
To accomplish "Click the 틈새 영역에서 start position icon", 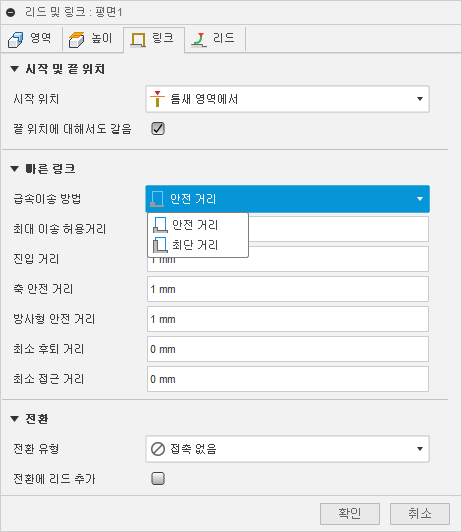I will [x=157, y=99].
